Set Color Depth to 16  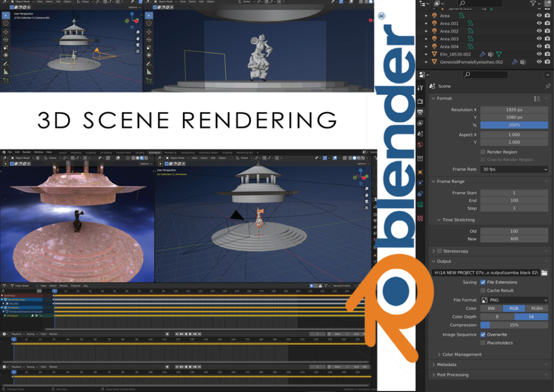coord(531,317)
